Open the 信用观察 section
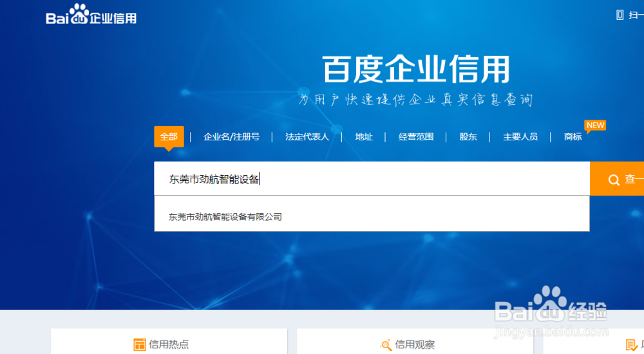 415,344
